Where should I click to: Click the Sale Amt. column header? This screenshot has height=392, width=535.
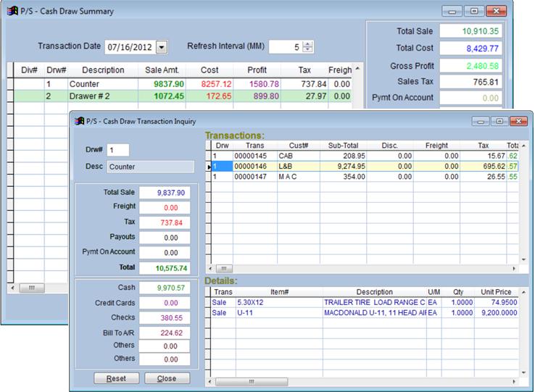click(x=162, y=70)
